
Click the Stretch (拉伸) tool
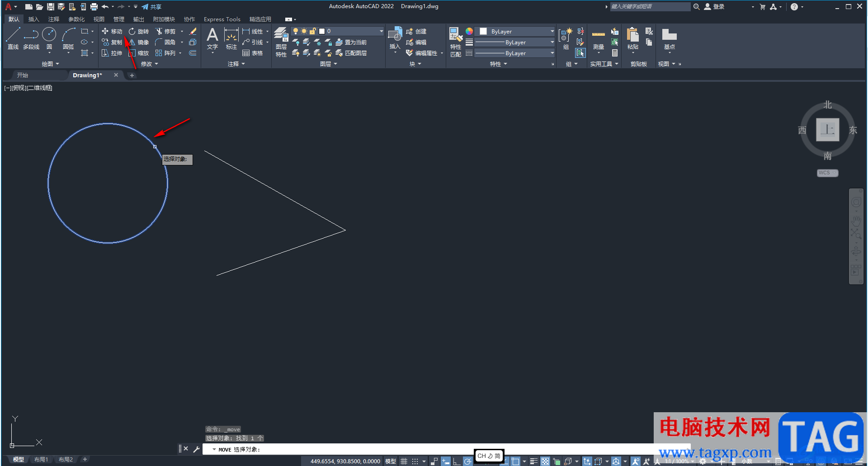(x=112, y=53)
